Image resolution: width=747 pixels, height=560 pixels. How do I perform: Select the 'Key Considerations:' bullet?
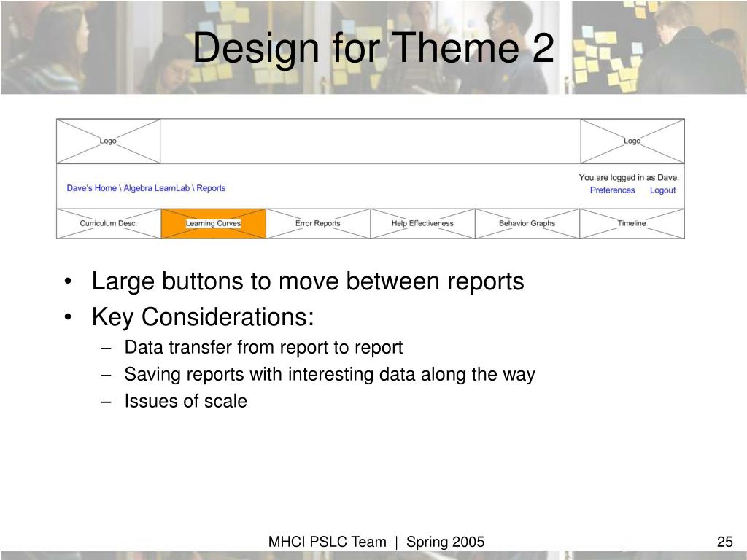203,316
